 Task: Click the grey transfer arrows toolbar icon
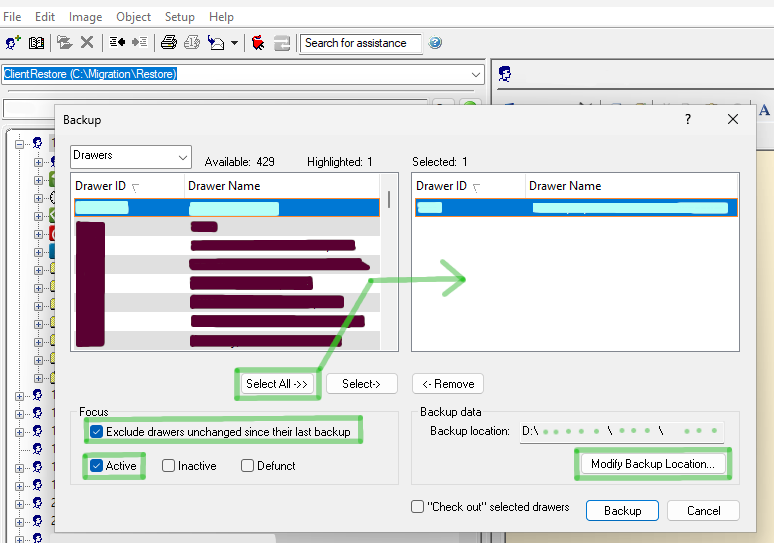282,43
